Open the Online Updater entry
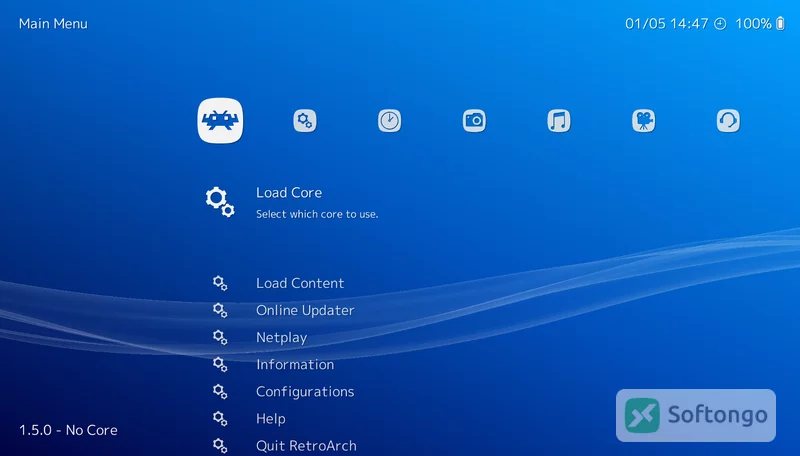Screen dimensions: 800x456 [x=305, y=311]
